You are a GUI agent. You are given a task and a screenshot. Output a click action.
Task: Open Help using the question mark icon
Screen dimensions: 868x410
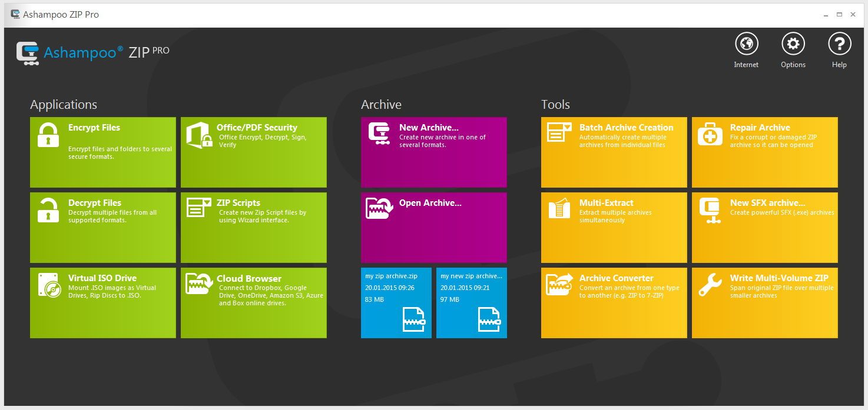point(839,44)
